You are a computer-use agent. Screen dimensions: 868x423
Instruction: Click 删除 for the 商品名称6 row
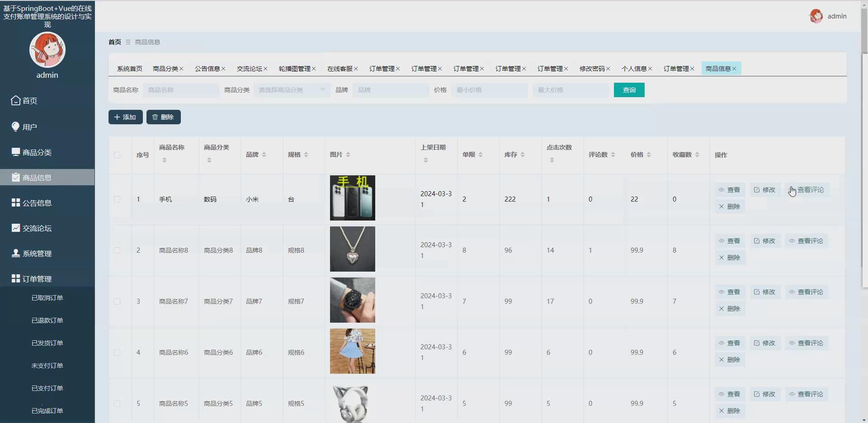point(730,360)
